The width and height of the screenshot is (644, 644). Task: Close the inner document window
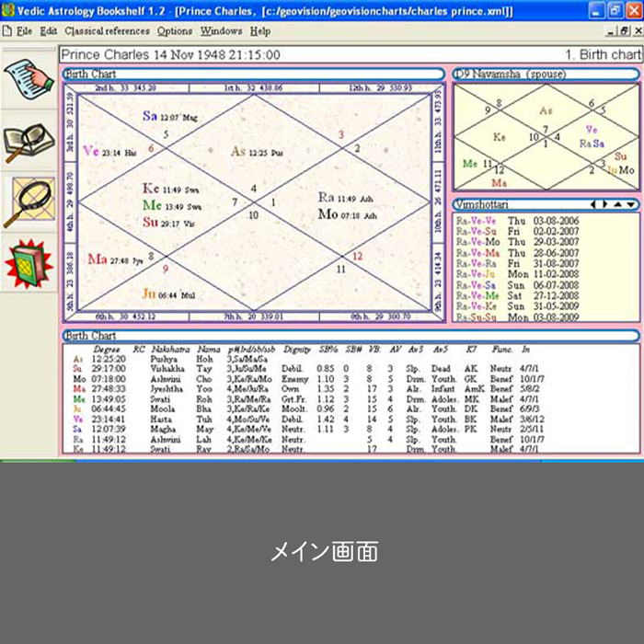pos(638,31)
